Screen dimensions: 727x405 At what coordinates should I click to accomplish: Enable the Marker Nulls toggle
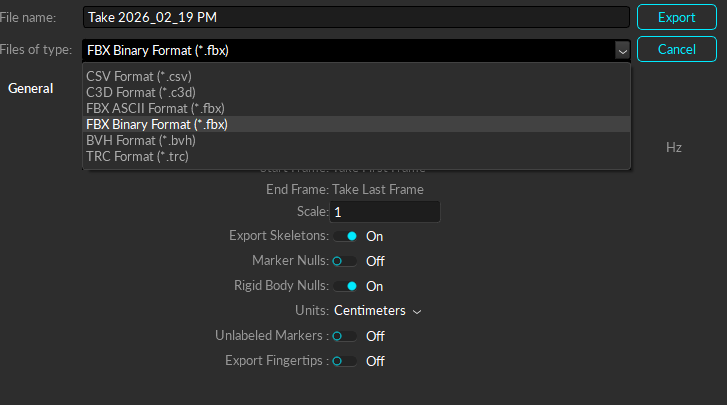tap(345, 261)
